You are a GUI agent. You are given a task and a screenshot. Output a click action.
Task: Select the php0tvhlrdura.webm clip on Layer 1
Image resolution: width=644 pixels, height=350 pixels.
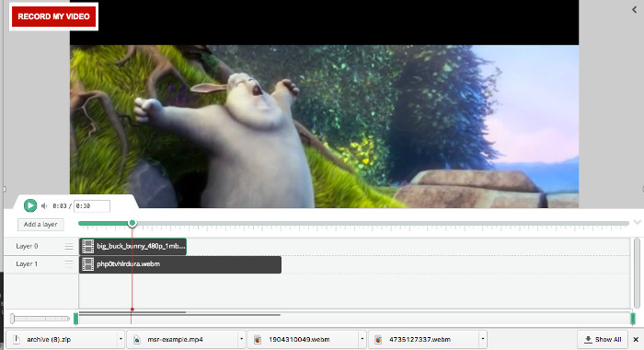180,264
